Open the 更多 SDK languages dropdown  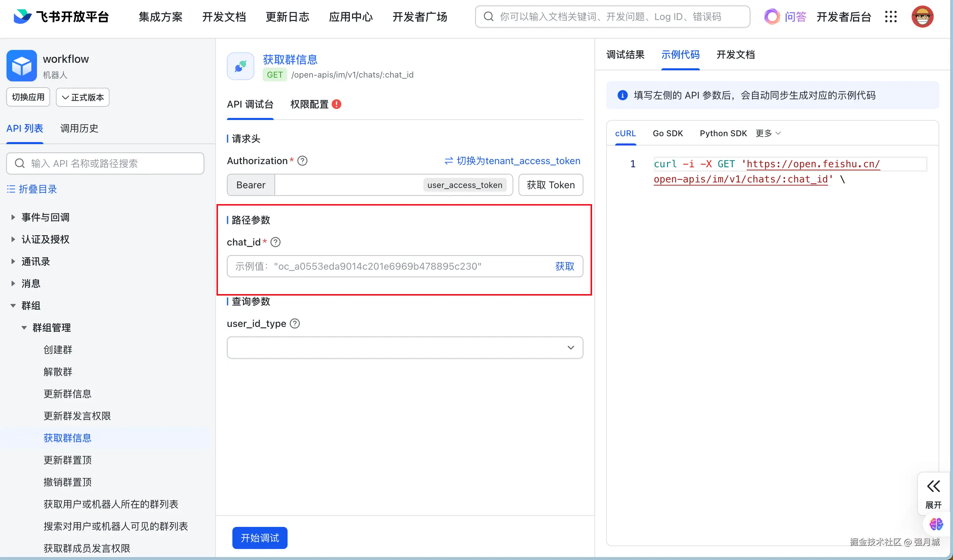[x=768, y=133]
